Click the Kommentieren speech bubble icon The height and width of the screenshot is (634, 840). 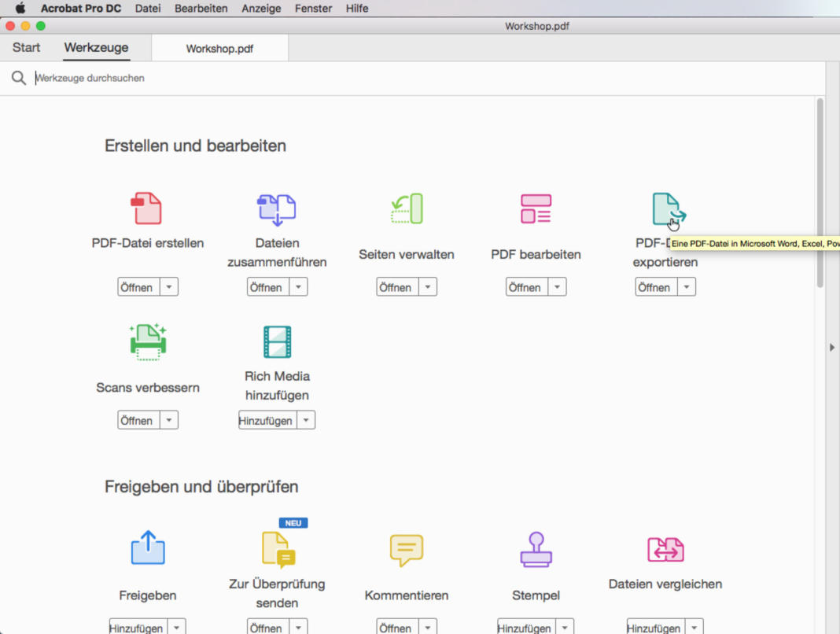click(x=406, y=548)
